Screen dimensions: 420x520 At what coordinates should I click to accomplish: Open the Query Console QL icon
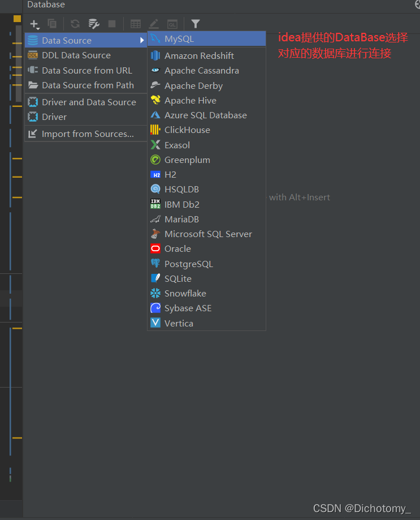(172, 24)
